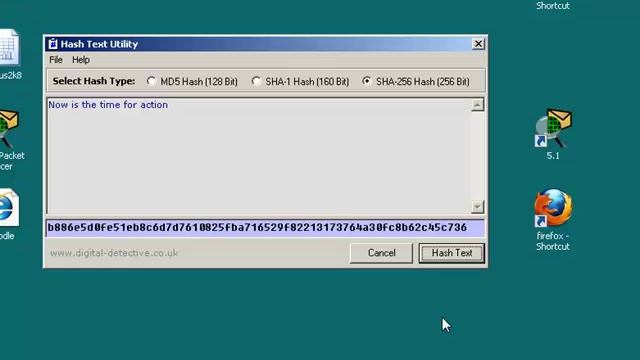Click the hash output field
This screenshot has width=640, height=360.
[265, 228]
